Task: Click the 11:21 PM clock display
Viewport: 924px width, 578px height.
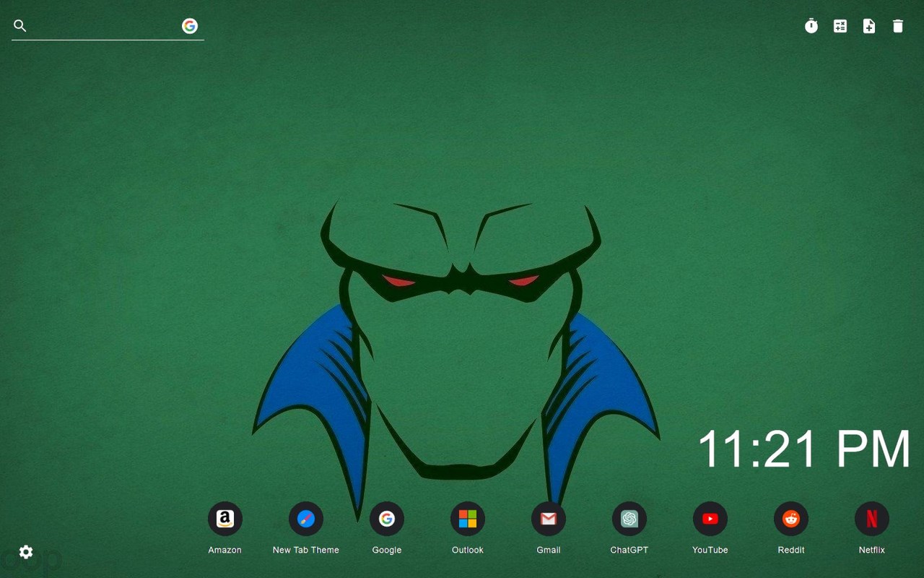Action: point(804,449)
